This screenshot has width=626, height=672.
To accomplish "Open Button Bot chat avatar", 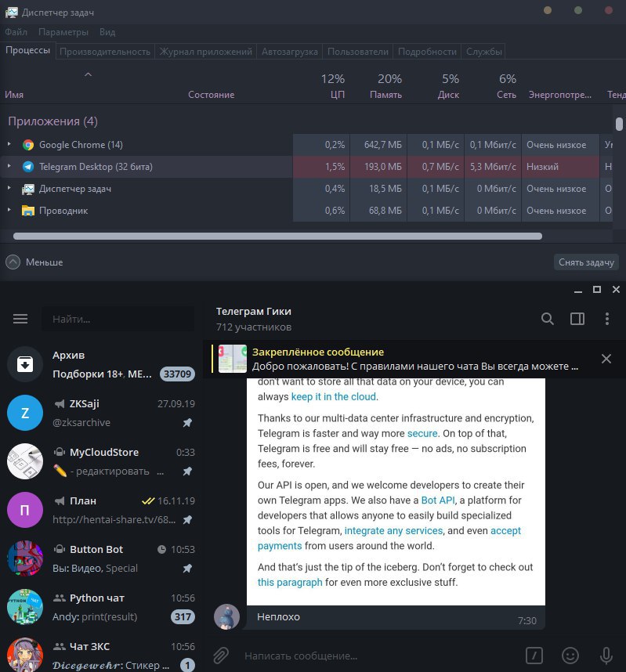I will (25, 558).
